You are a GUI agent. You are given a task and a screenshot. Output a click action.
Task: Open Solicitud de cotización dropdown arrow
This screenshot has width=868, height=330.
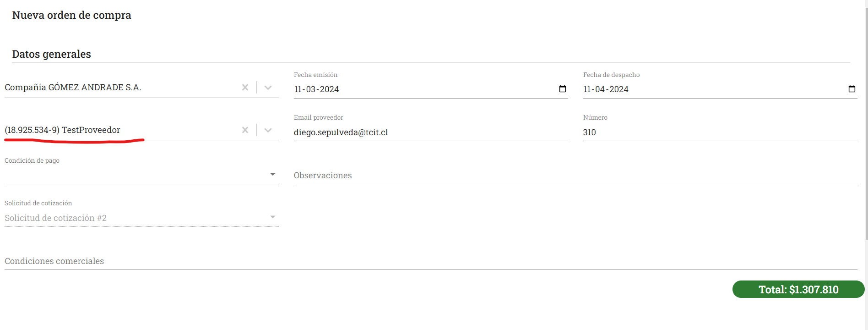(273, 217)
